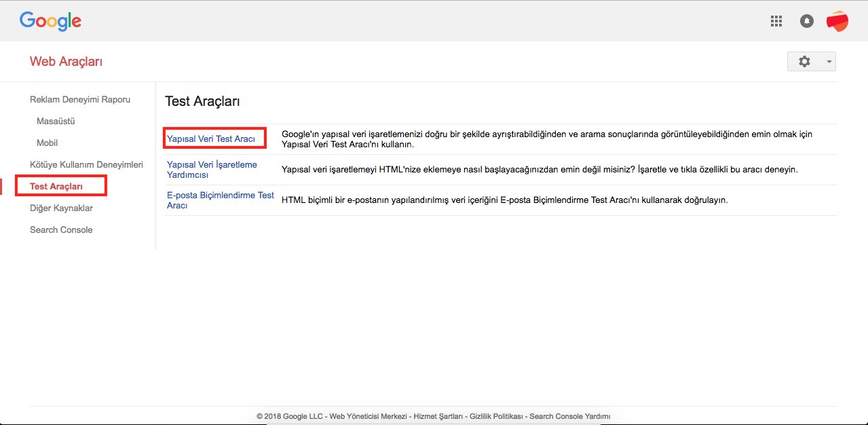
Task: Click the © 2018 Google LLC text
Action: tap(290, 416)
